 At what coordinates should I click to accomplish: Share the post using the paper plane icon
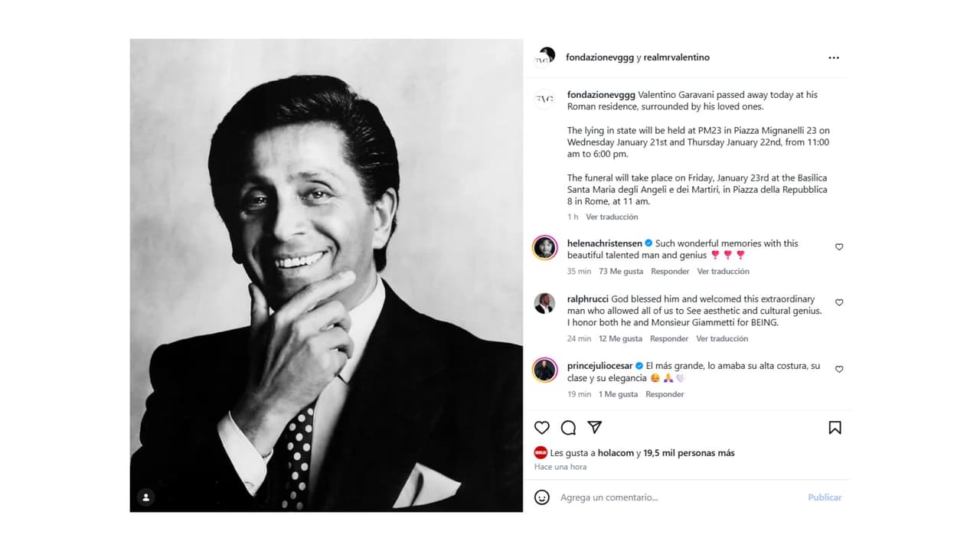595,428
